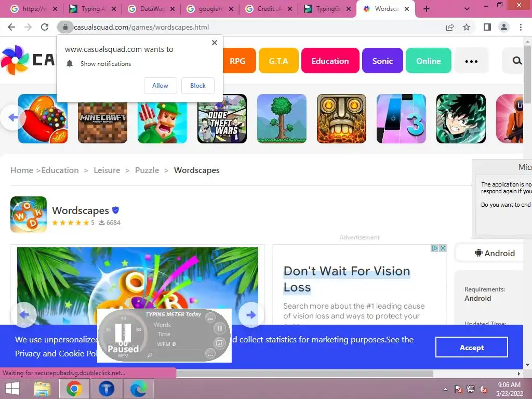Open the Temple Run game icon
The width and height of the screenshot is (532, 399).
point(341,119)
